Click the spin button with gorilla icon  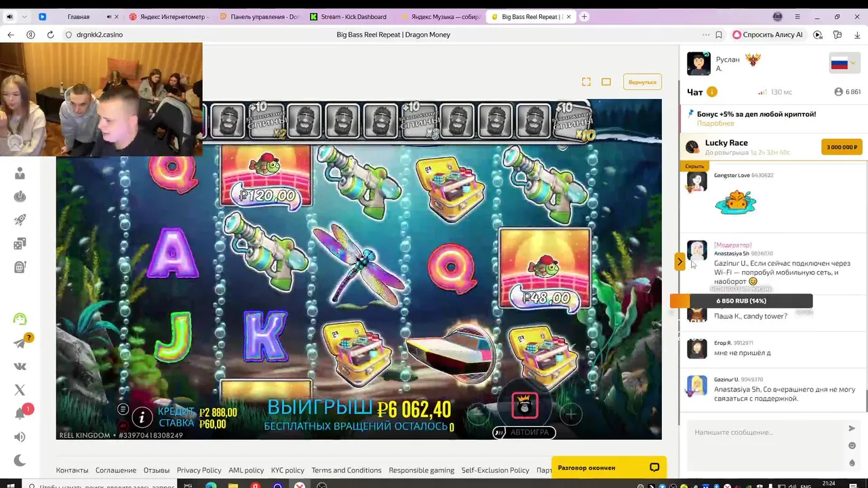click(524, 405)
